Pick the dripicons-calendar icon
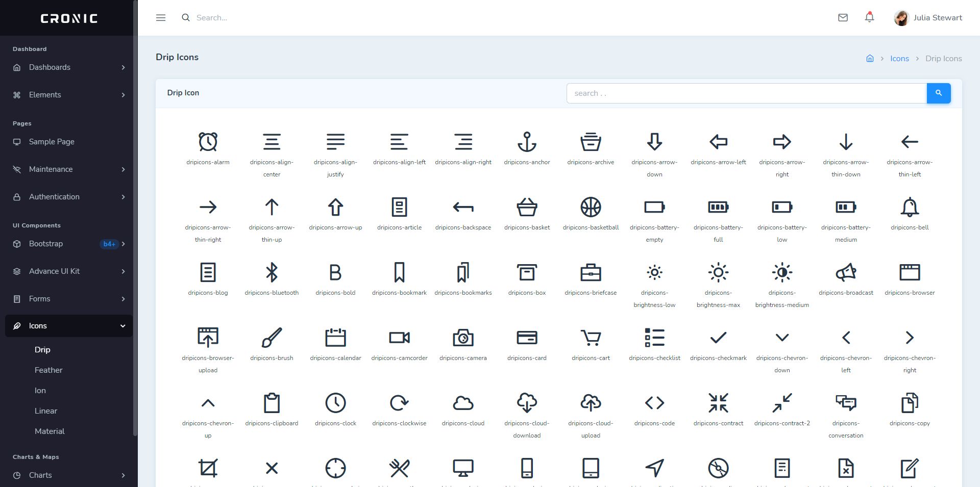 pyautogui.click(x=335, y=338)
